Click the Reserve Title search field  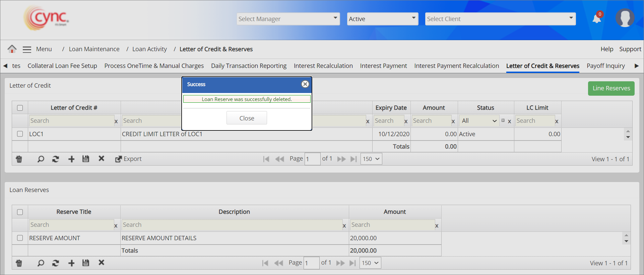tap(71, 225)
